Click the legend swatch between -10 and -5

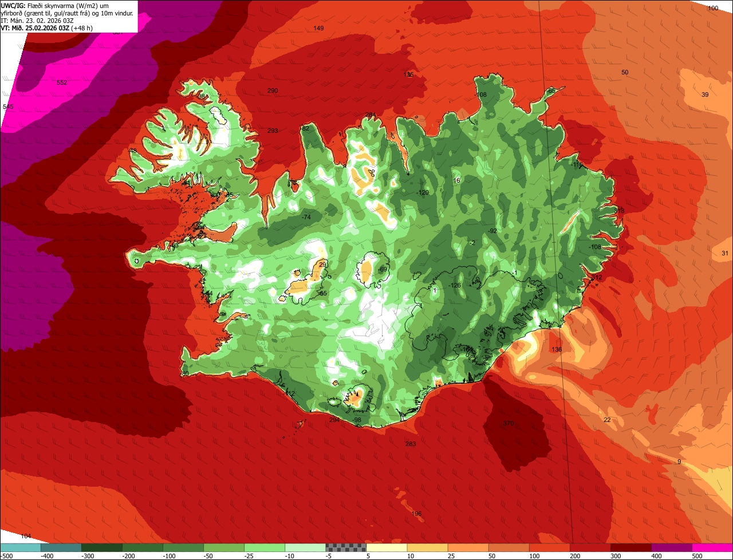(x=305, y=547)
